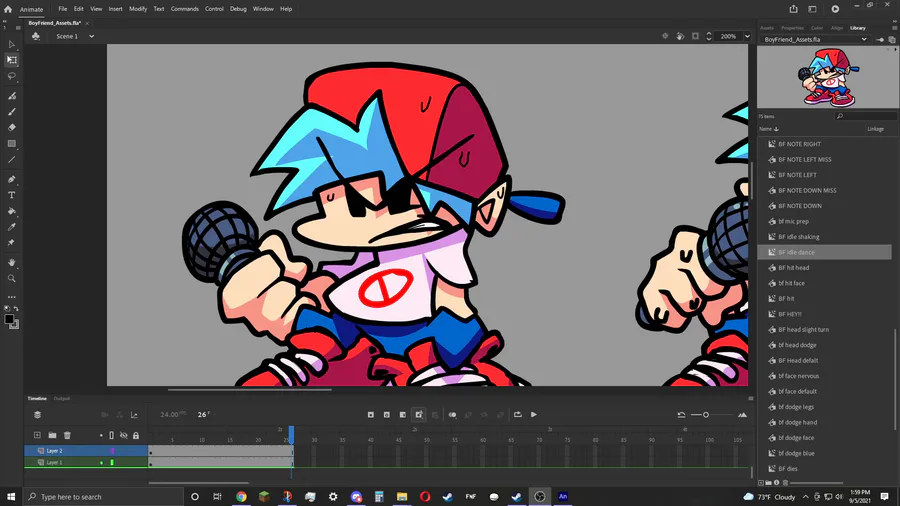
Task: Open the Library panel options menu
Action: click(x=894, y=28)
